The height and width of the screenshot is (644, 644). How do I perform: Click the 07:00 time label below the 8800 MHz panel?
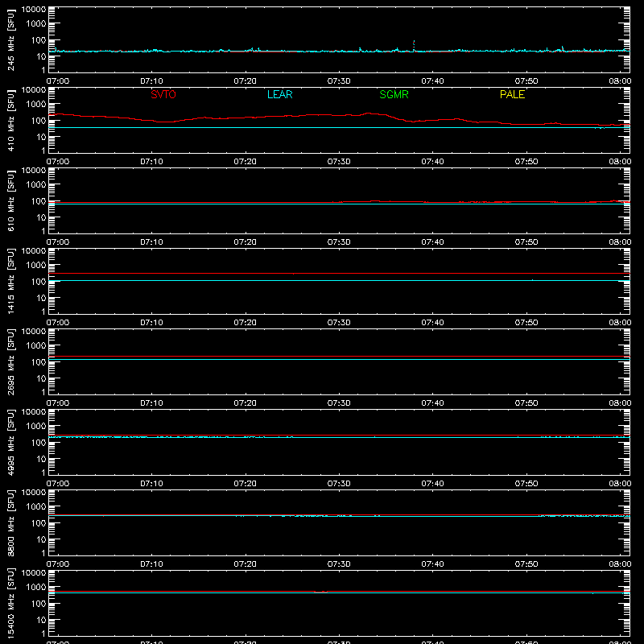[x=58, y=564]
